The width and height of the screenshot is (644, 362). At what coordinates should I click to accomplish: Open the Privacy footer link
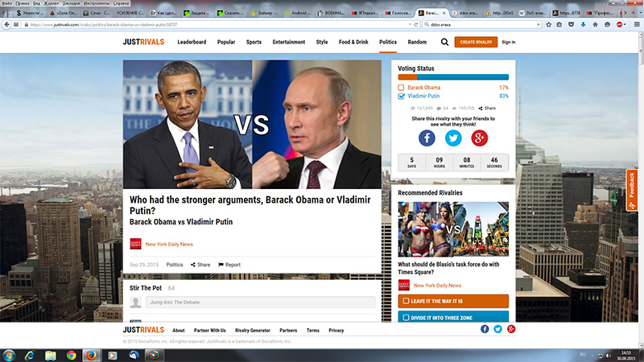pyautogui.click(x=336, y=331)
